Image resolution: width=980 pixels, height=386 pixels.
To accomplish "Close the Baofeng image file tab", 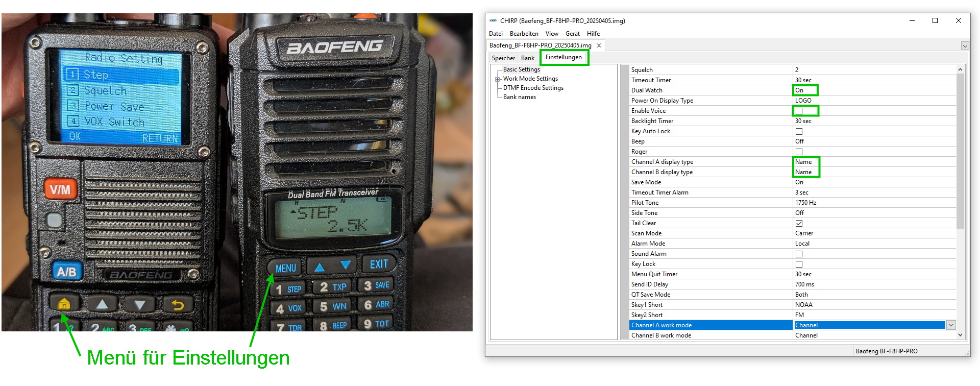I will (x=599, y=45).
